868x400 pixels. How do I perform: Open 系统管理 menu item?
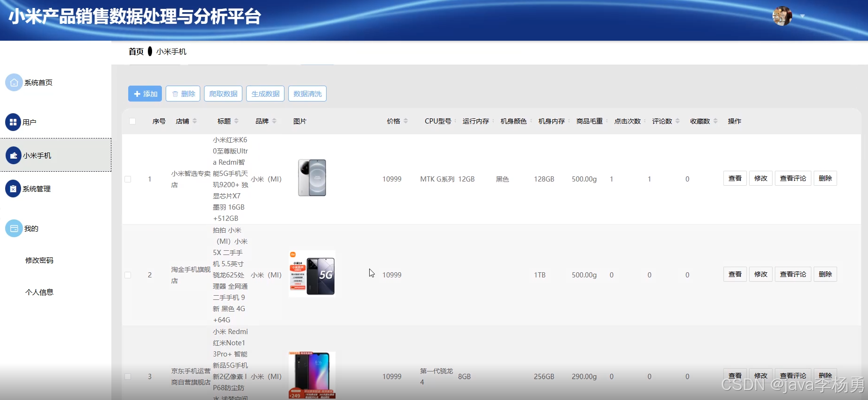[x=36, y=189]
